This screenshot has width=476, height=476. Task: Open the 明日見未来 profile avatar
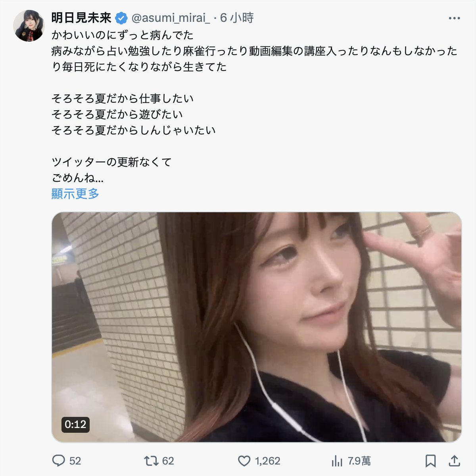(x=29, y=26)
